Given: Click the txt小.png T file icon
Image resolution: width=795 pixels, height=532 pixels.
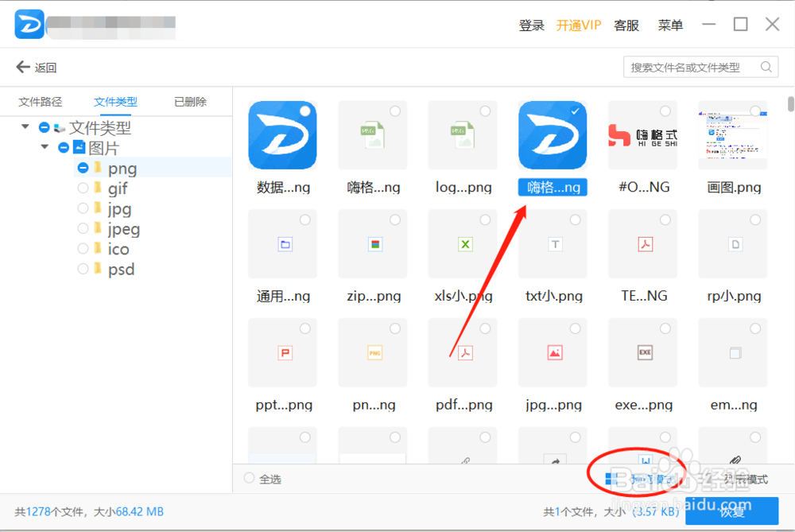Looking at the screenshot, I should pos(555,244).
